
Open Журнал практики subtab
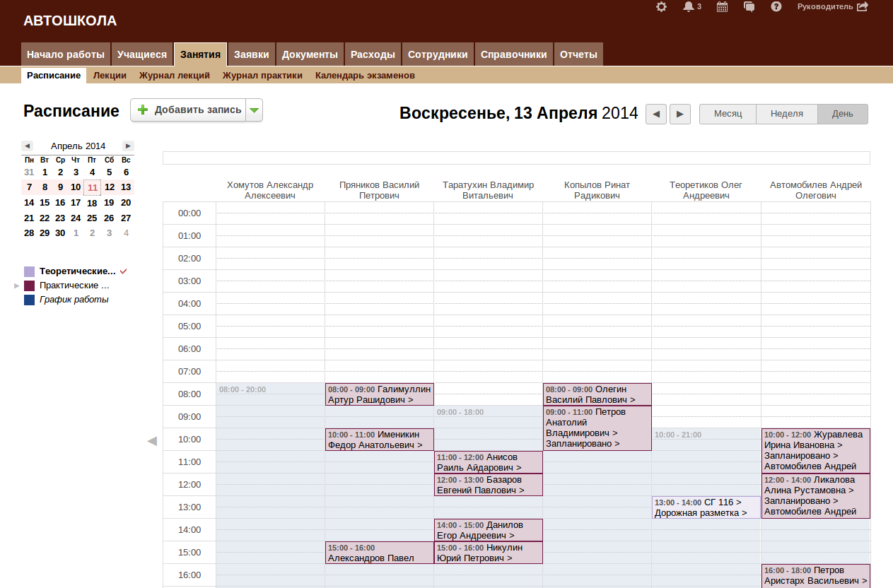click(262, 76)
